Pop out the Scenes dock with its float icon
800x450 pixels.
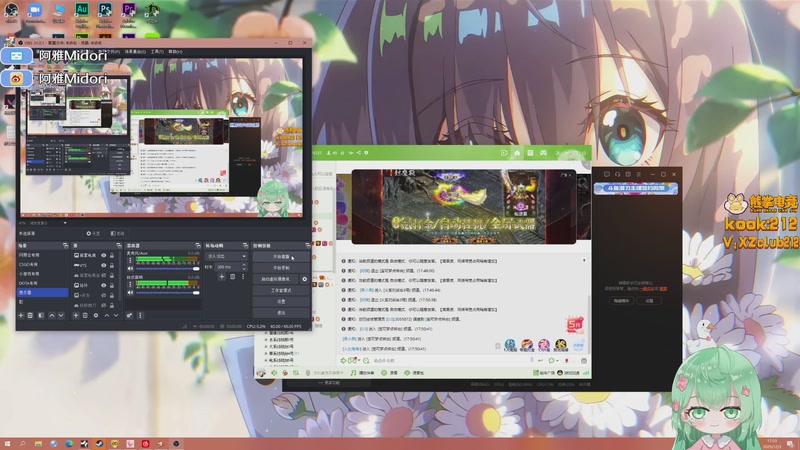point(65,246)
